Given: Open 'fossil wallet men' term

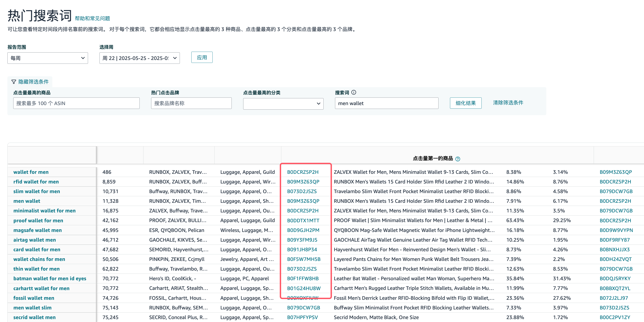Looking at the screenshot, I should point(34,298).
